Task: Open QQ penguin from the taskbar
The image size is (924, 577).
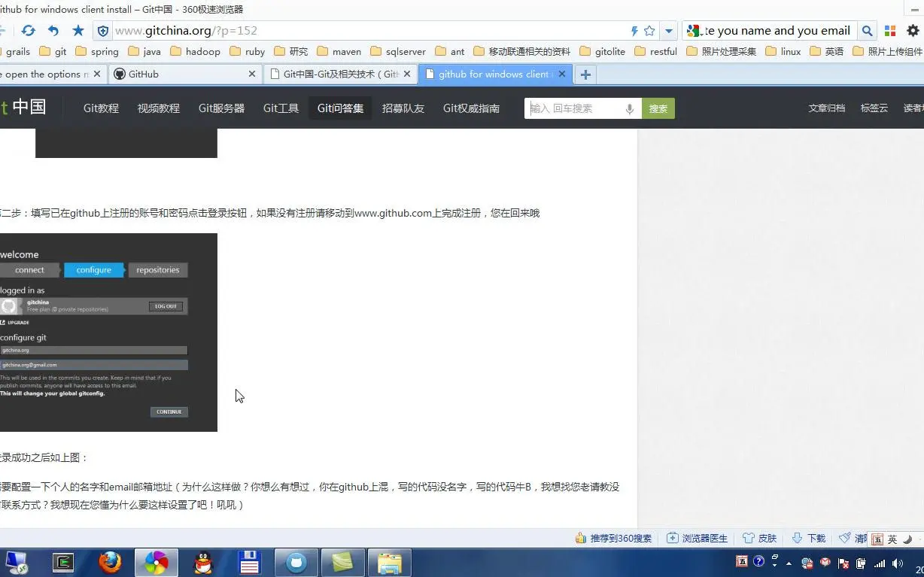Action: click(203, 563)
